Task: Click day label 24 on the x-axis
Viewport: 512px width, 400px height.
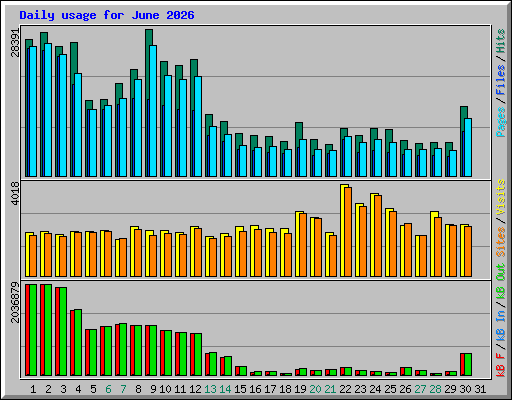Action: [x=375, y=389]
